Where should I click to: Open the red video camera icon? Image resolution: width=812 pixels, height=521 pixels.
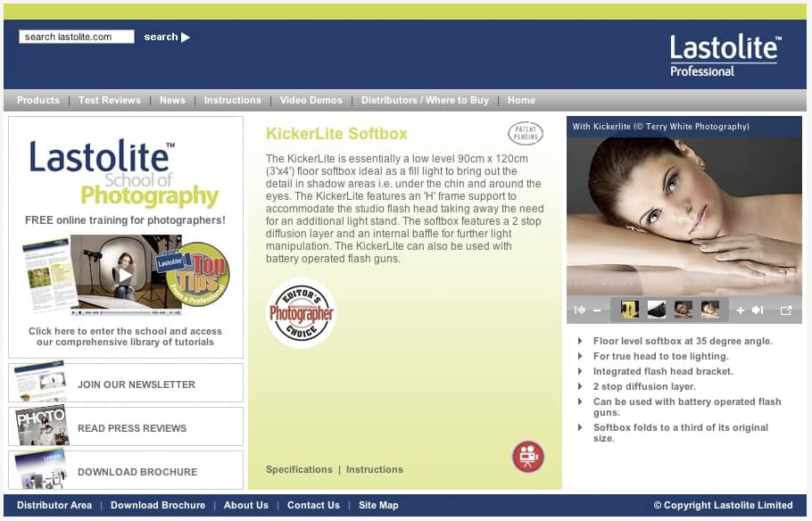(528, 456)
